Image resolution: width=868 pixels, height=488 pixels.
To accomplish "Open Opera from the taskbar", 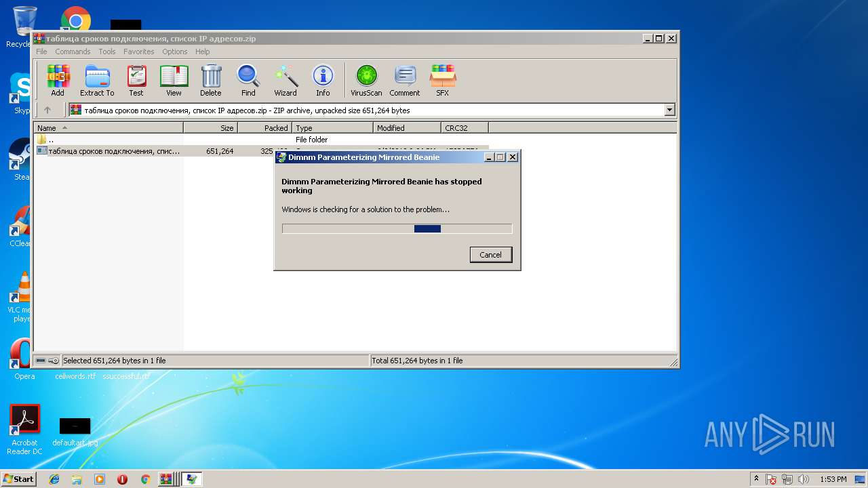I will tap(122, 479).
